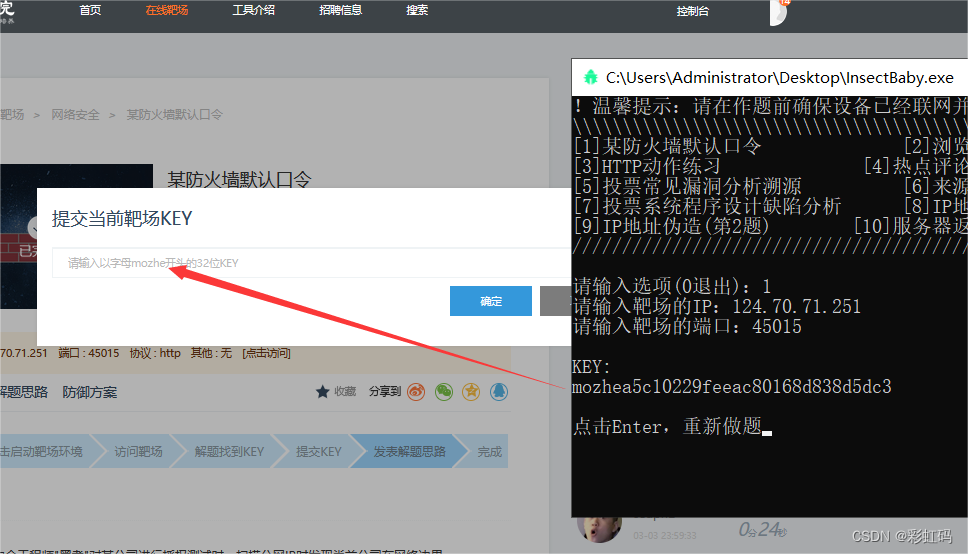Open the 工具介绍 navigation item

click(254, 10)
